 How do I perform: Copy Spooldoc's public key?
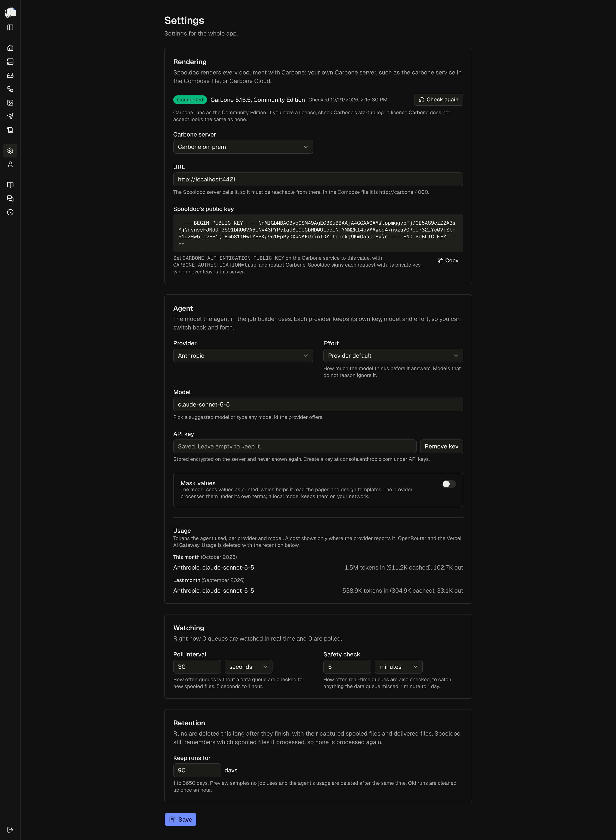[448, 261]
